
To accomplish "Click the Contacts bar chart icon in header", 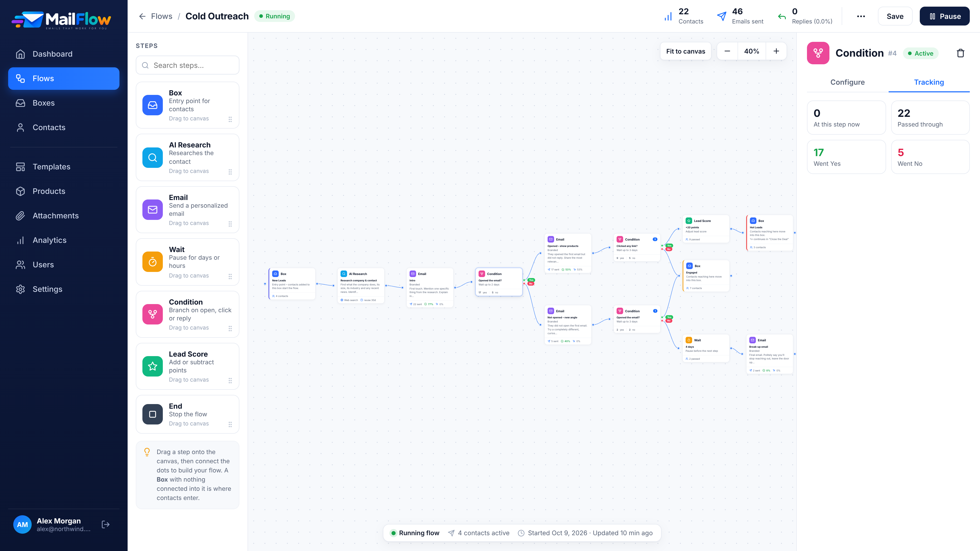I will tap(668, 17).
